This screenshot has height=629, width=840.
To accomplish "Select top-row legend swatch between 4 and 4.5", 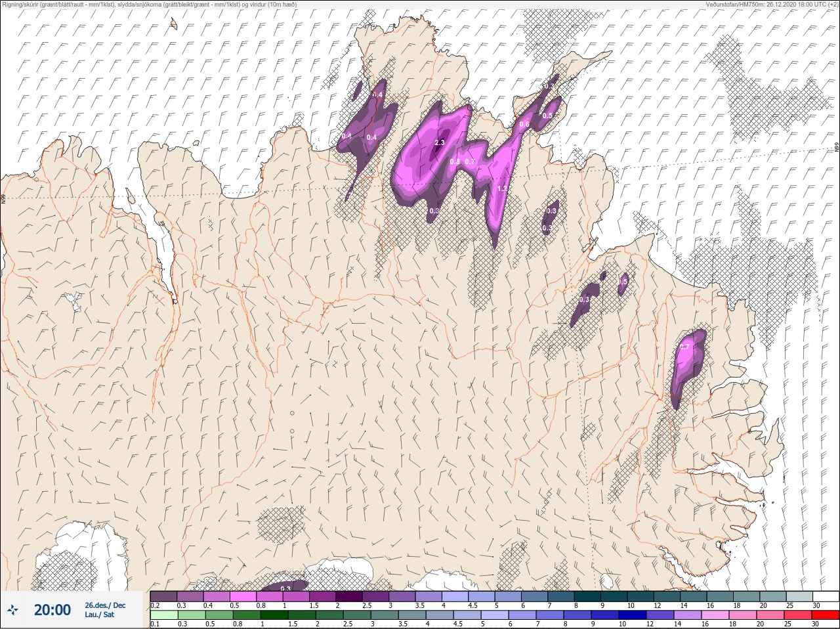I will 456,596.
